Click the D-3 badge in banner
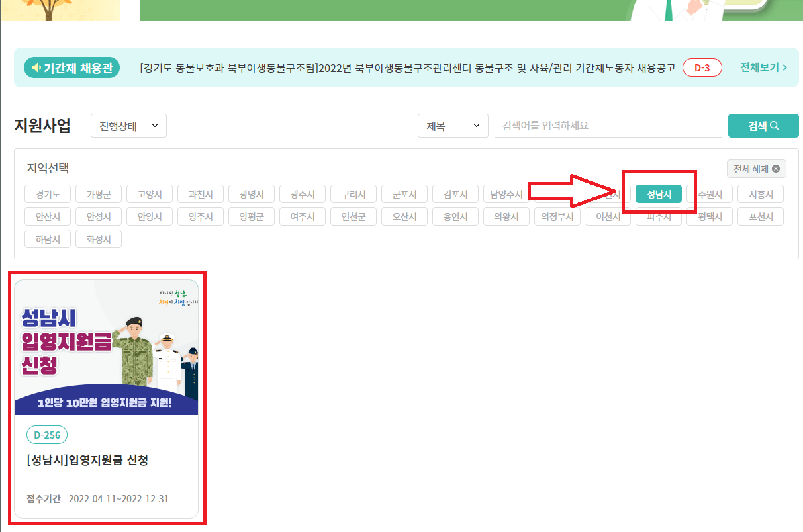 702,67
